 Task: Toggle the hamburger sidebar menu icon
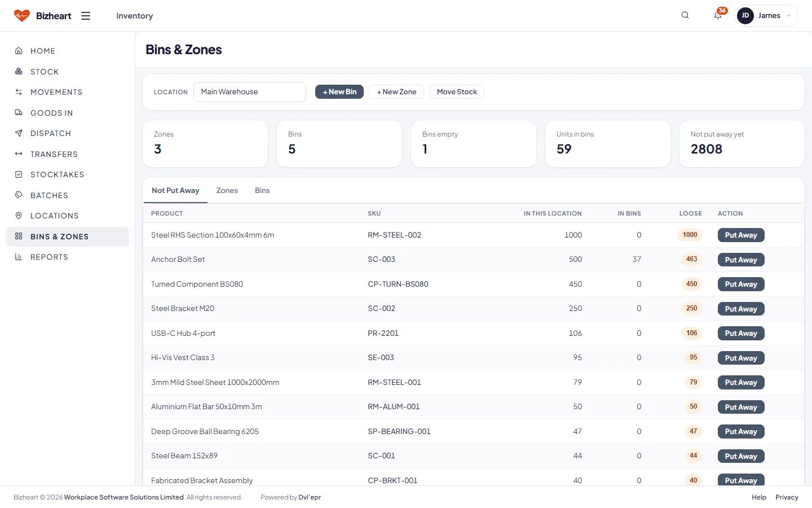pos(86,16)
